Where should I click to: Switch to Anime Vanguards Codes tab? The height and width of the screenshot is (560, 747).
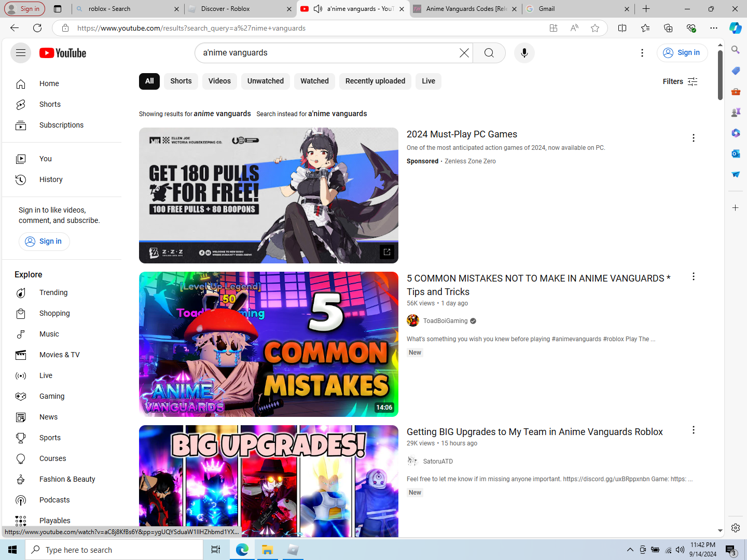(464, 9)
